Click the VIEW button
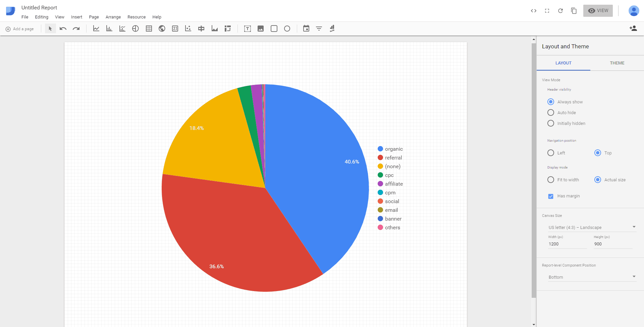 click(598, 10)
